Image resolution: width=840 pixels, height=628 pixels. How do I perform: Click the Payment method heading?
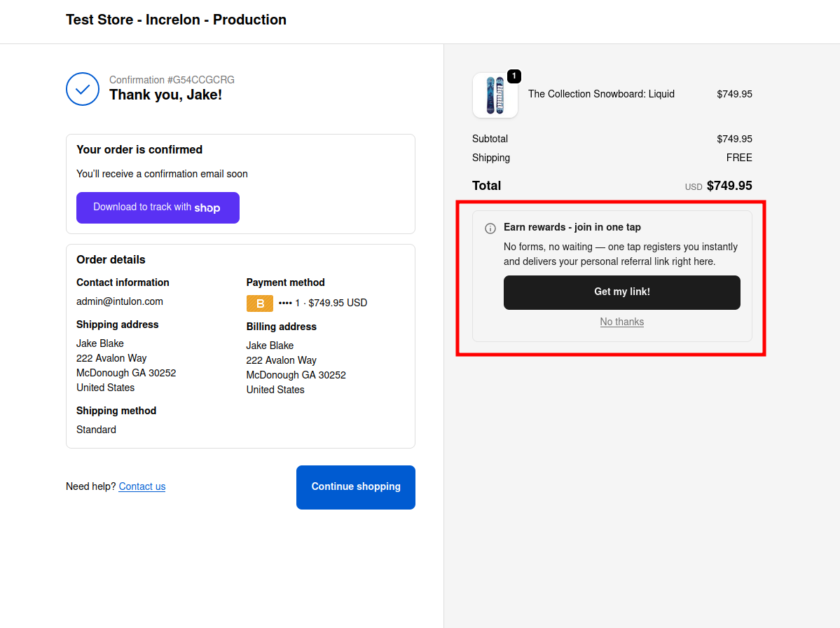click(286, 282)
